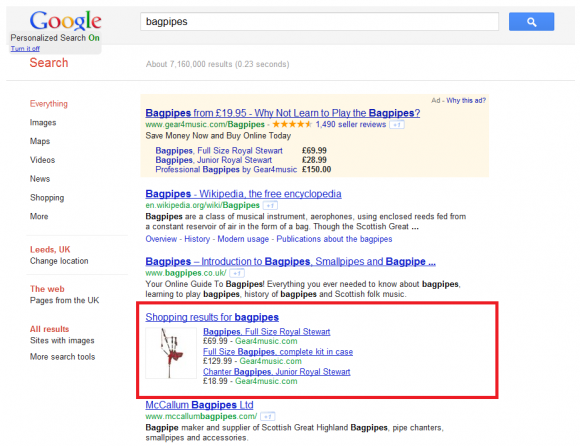Click +1 button beside www.bagpipes.co.uk URL
Screen dimensions: 580x446
coord(237,274)
